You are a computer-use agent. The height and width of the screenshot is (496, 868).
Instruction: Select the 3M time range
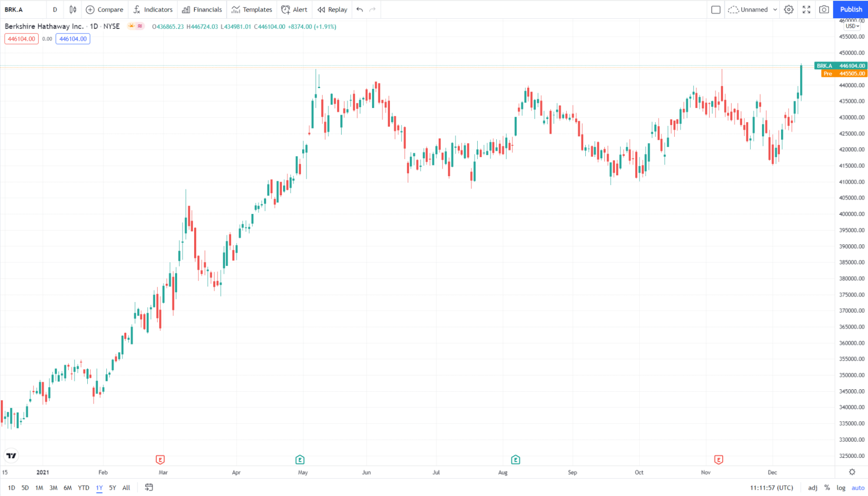click(x=53, y=488)
